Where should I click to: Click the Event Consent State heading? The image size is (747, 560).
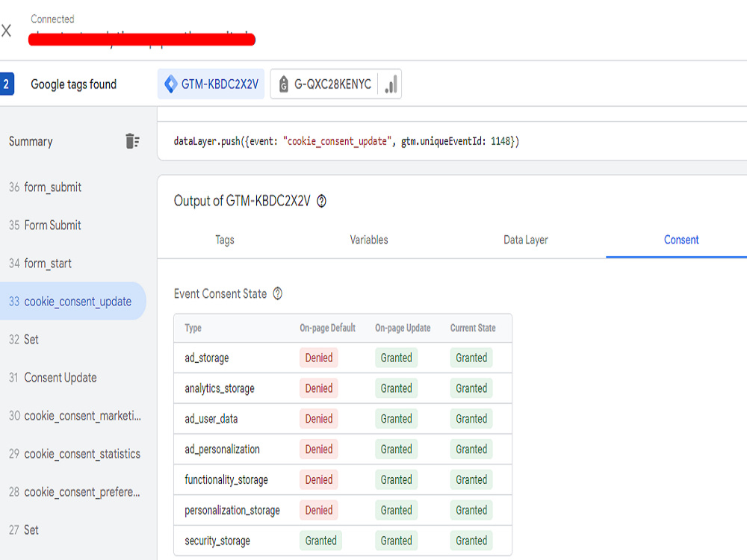tap(220, 293)
